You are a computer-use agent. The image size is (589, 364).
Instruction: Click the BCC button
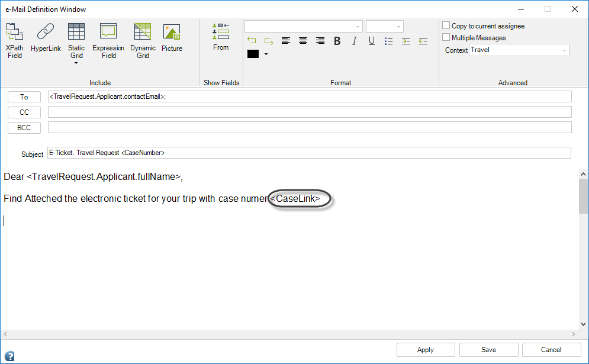pyautogui.click(x=24, y=128)
